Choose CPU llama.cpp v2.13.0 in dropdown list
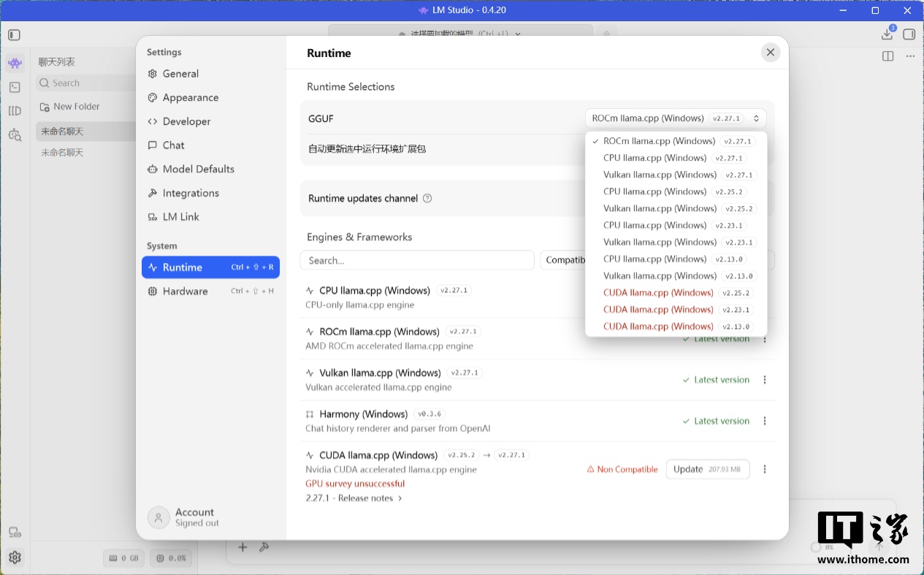Viewport: 924px width, 575px height. [x=676, y=259]
